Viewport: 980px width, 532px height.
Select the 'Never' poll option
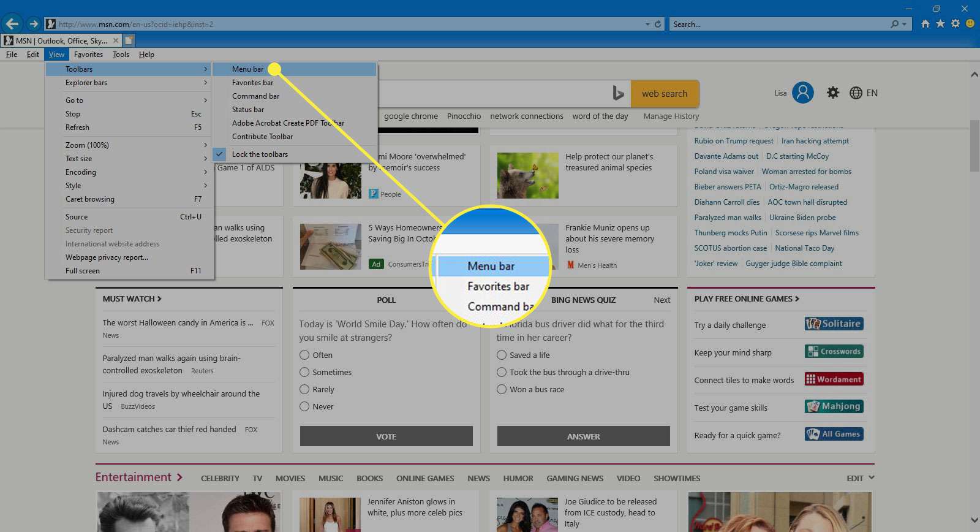coord(304,406)
